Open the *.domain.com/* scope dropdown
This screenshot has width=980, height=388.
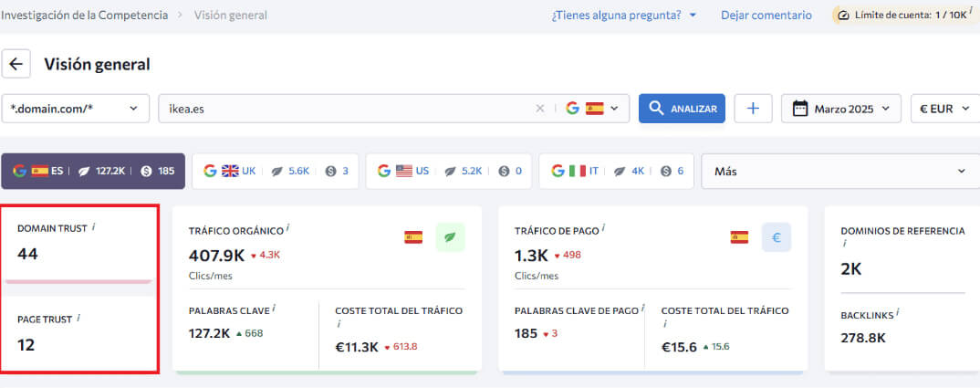click(76, 109)
